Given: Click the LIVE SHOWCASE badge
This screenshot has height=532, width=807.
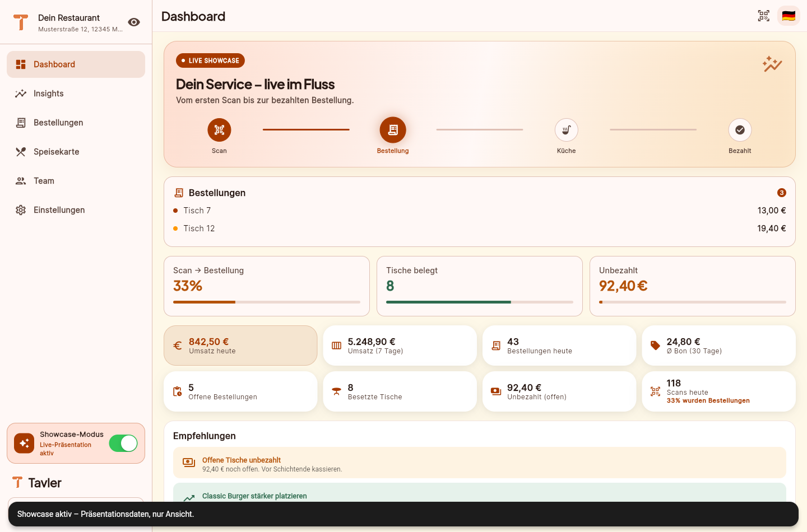Looking at the screenshot, I should click(x=210, y=60).
